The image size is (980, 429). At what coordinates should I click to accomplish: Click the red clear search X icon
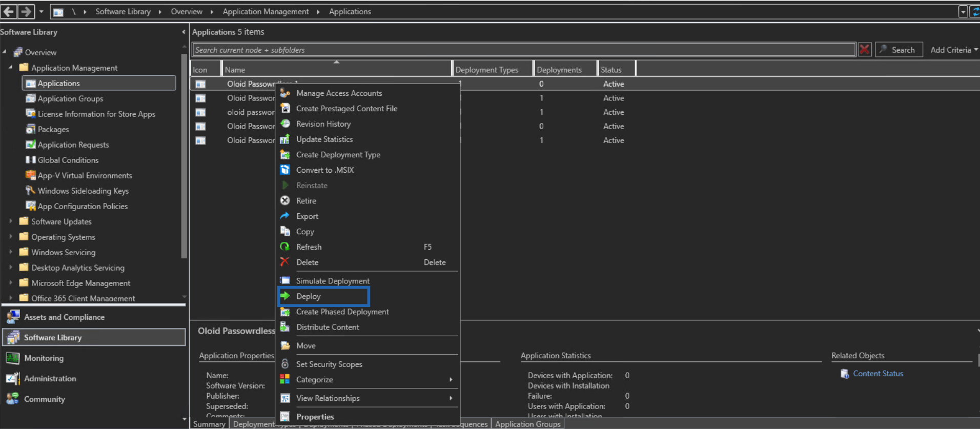865,50
